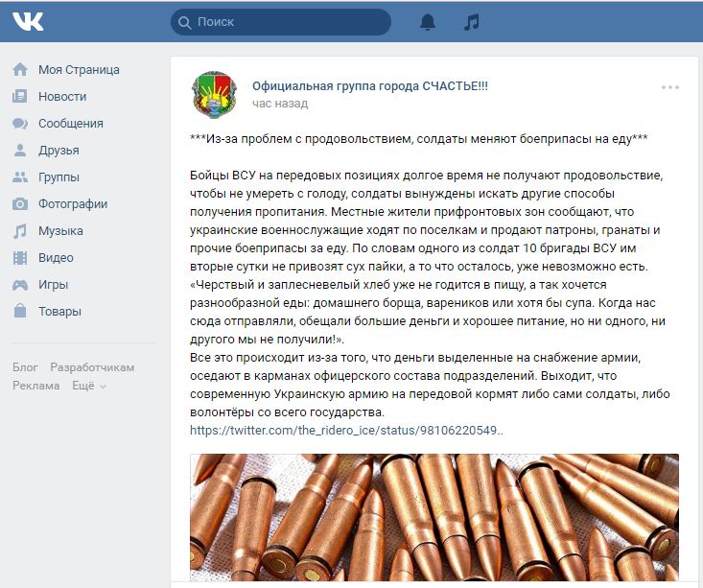Select Видео in the left menu
Image resolution: width=703 pixels, height=588 pixels.
[56, 258]
